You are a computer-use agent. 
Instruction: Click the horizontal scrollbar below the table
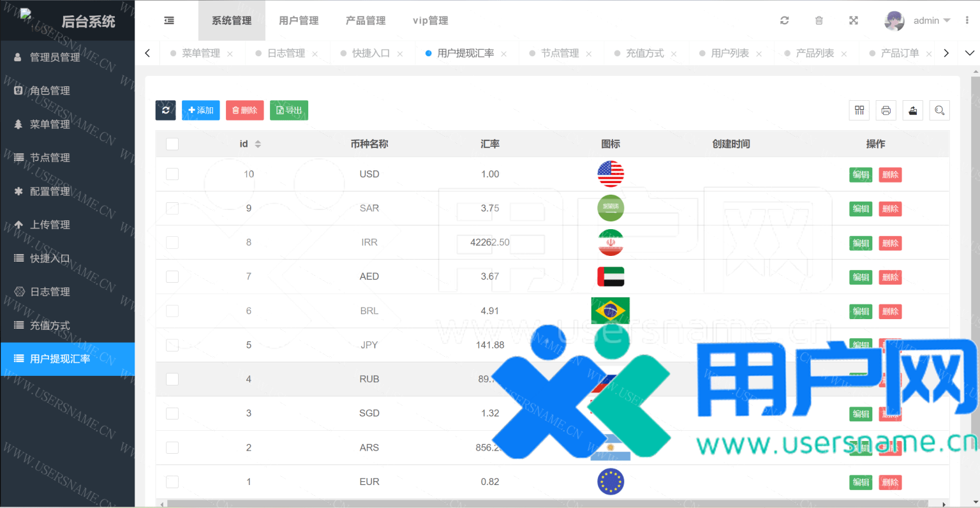click(549, 504)
